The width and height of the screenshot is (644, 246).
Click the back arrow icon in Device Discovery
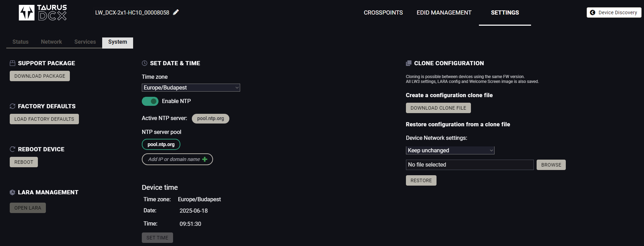[593, 12]
